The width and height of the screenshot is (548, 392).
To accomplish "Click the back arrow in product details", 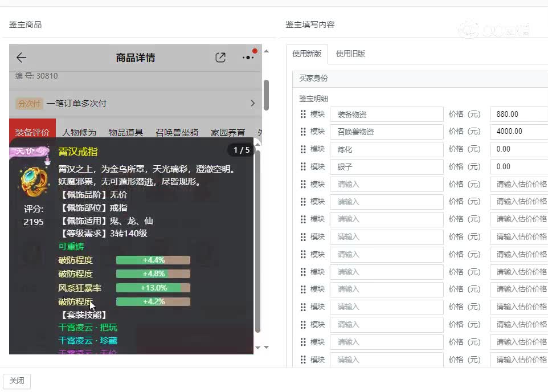I will [x=22, y=58].
